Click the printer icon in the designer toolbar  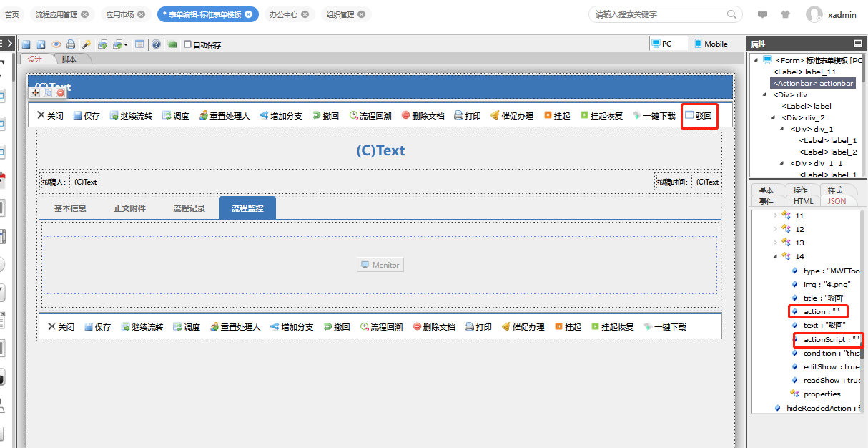(x=71, y=44)
